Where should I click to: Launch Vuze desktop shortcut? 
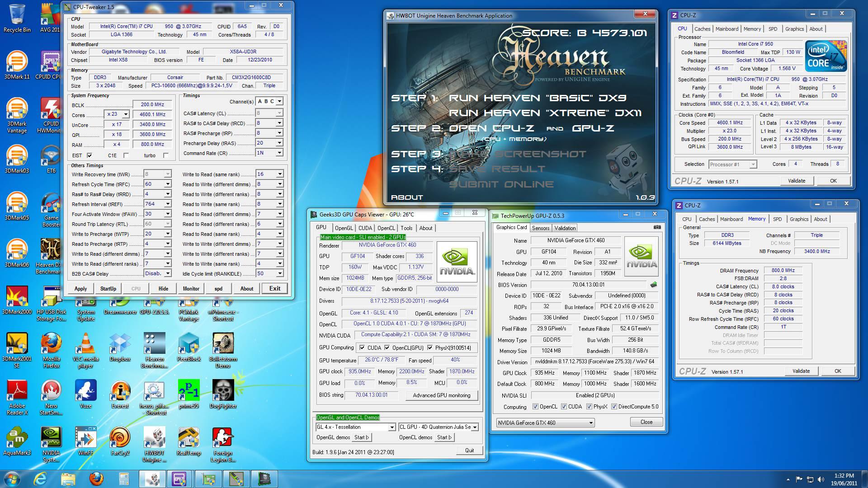pyautogui.click(x=85, y=394)
